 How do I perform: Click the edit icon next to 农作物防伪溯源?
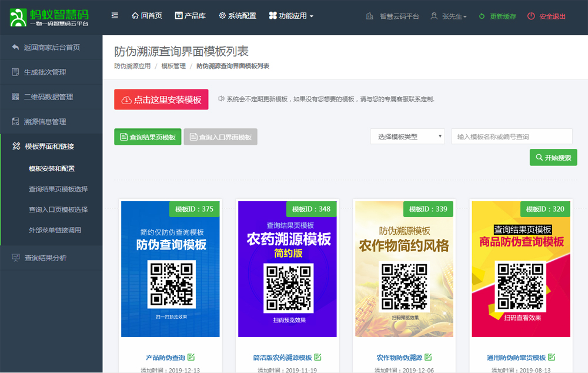click(428, 357)
